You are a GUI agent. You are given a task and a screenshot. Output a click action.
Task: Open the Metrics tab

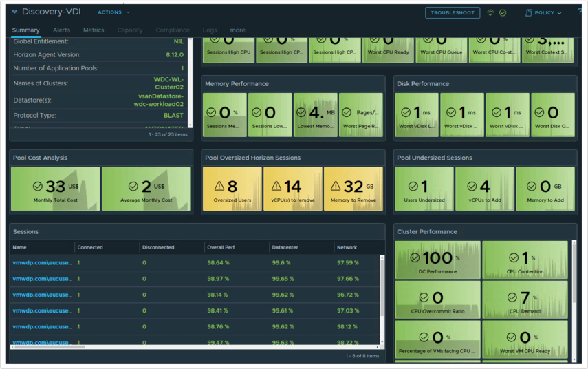[x=94, y=30]
